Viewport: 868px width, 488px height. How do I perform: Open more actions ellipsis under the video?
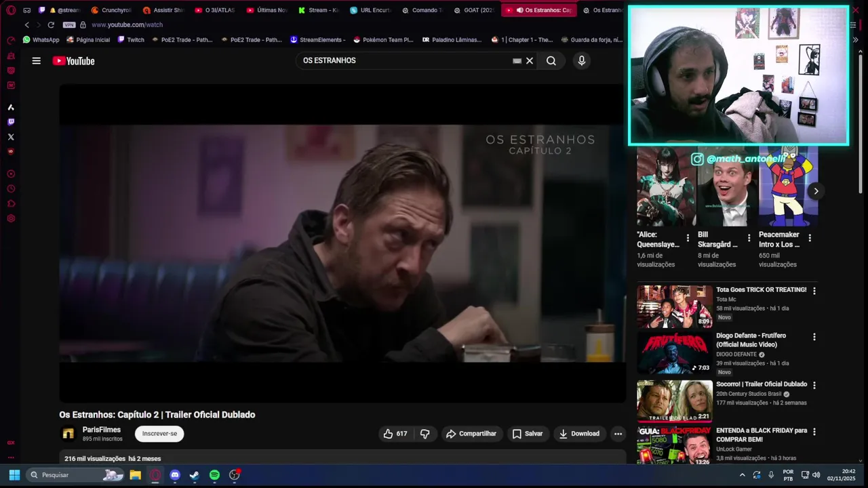pyautogui.click(x=618, y=434)
